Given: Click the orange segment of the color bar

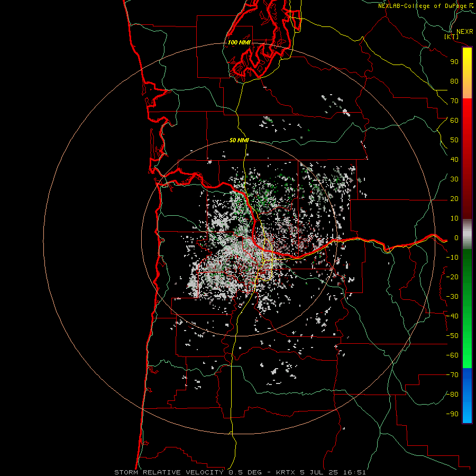Looking at the screenshot, I should pyautogui.click(x=467, y=89).
